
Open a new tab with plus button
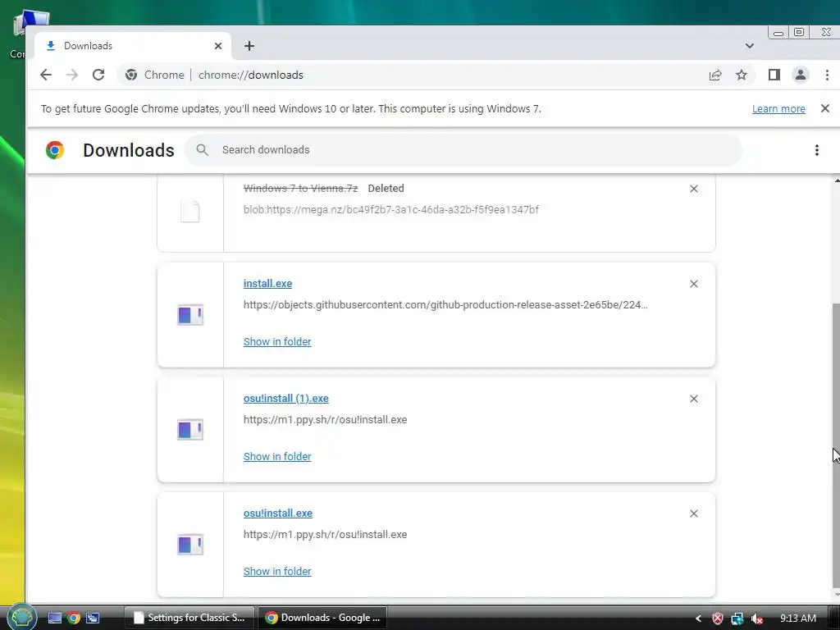249,46
